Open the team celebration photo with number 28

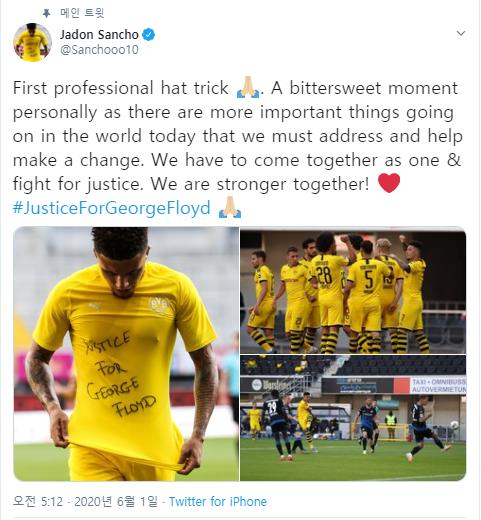point(353,290)
